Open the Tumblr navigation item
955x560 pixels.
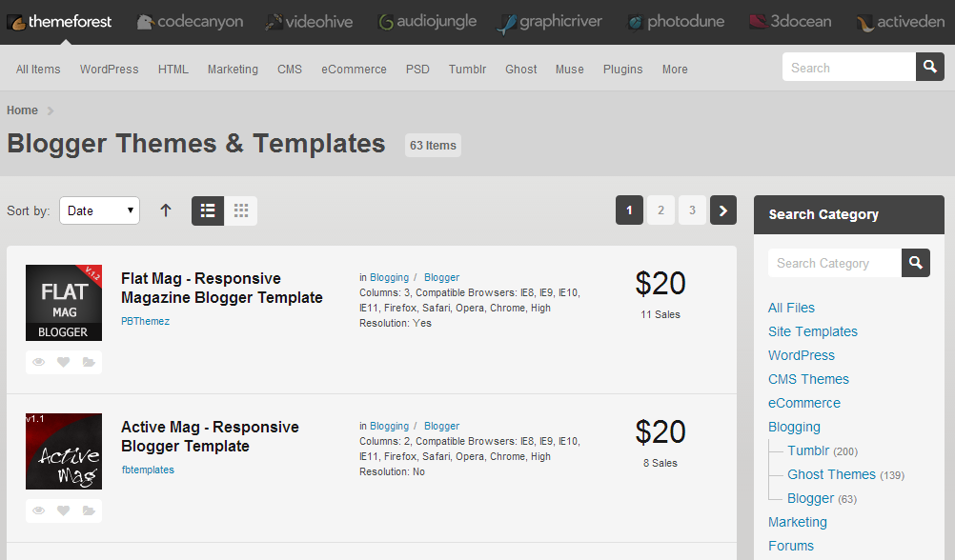coord(467,70)
